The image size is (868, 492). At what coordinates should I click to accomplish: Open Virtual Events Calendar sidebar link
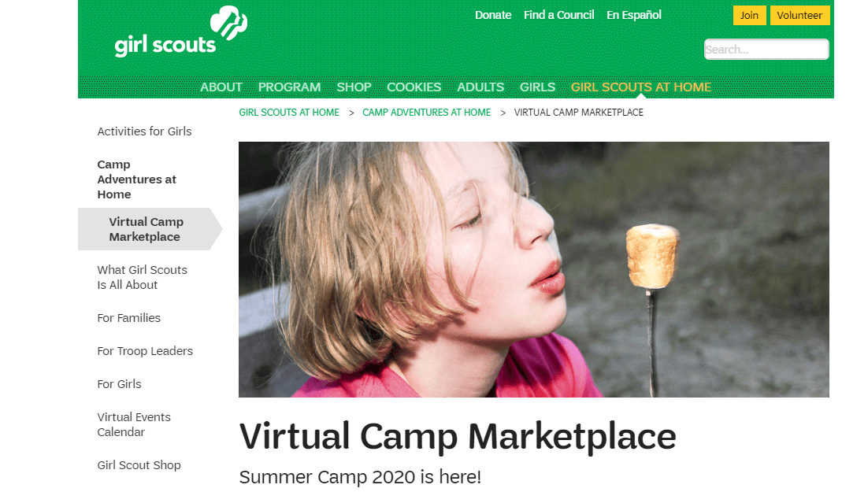click(134, 424)
